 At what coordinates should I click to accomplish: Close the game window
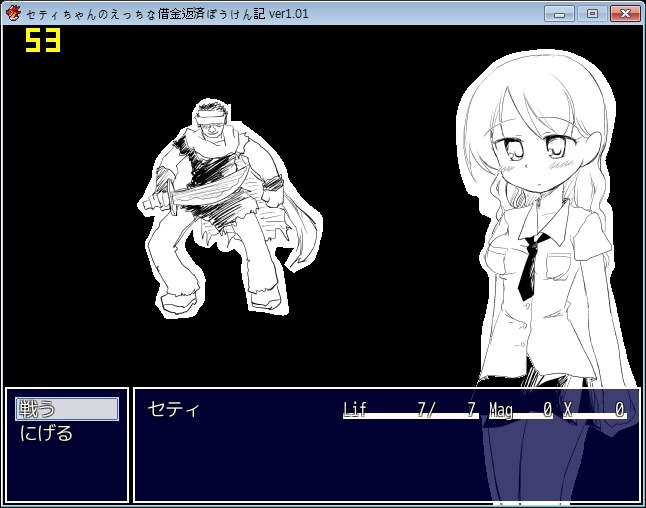point(625,14)
